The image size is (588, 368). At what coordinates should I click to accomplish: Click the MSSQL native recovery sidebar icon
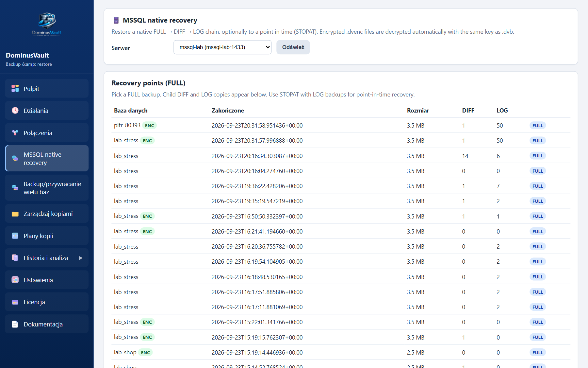click(x=15, y=158)
